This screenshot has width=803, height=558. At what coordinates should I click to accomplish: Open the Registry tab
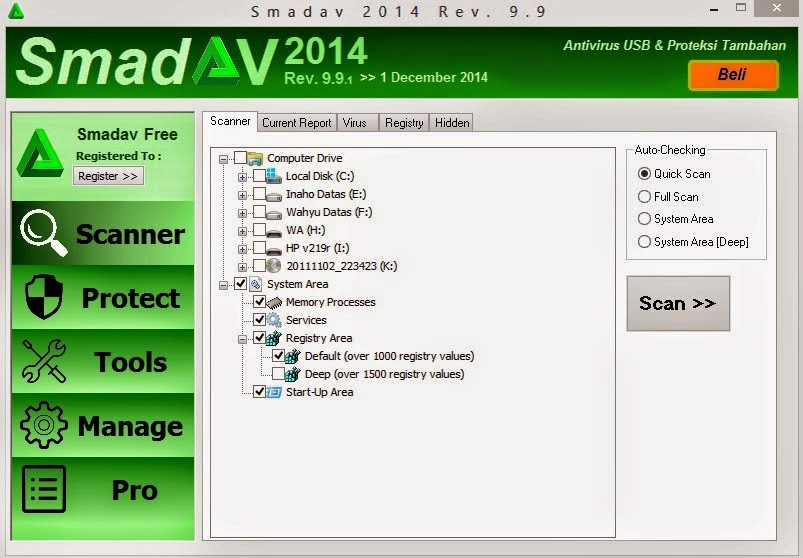pyautogui.click(x=404, y=123)
